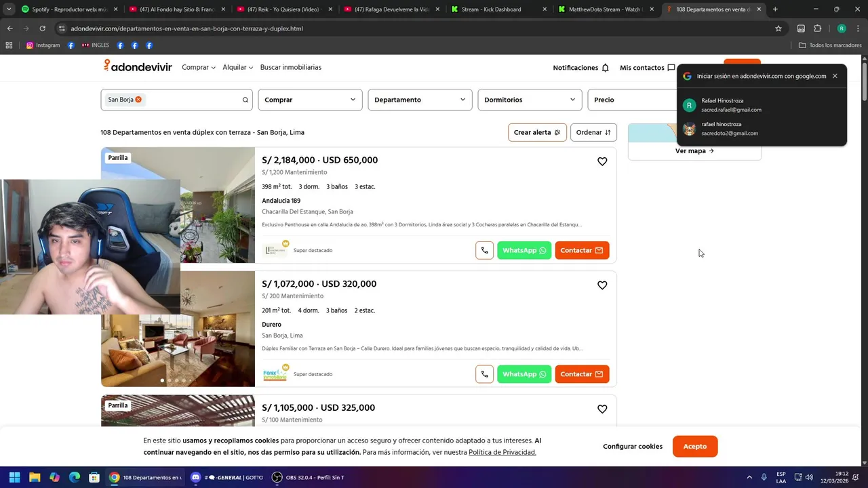Switch to Spotify browser tab

click(x=70, y=9)
